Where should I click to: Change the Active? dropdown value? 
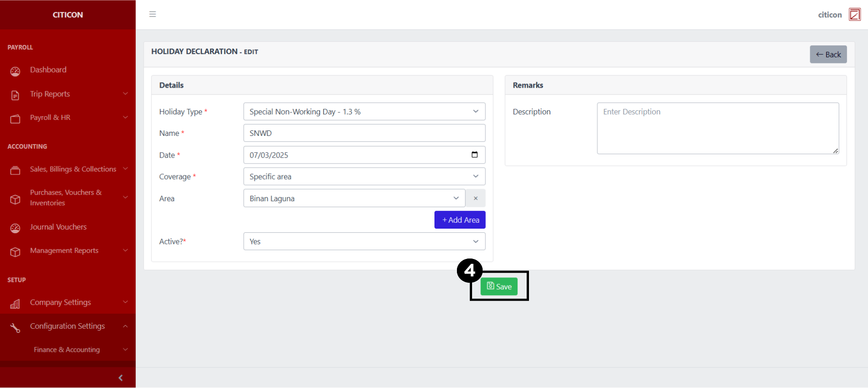[364, 242]
